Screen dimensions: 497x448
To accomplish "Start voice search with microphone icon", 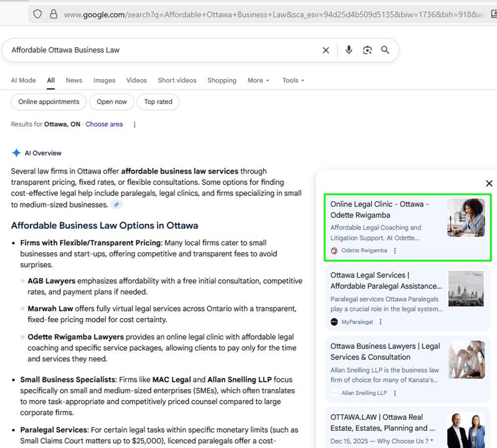I will point(349,50).
